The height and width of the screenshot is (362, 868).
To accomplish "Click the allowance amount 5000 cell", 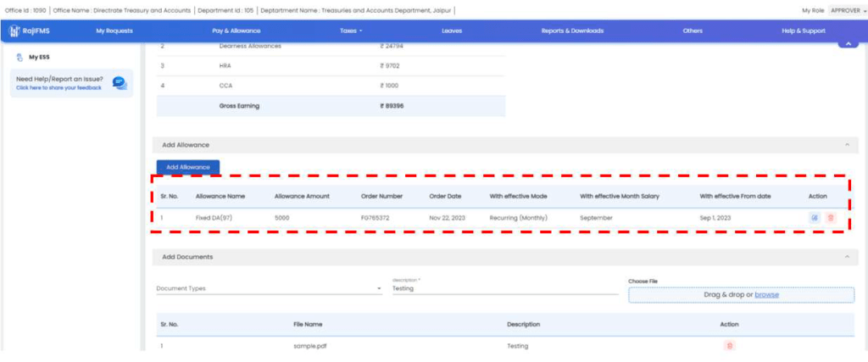I will coord(281,218).
